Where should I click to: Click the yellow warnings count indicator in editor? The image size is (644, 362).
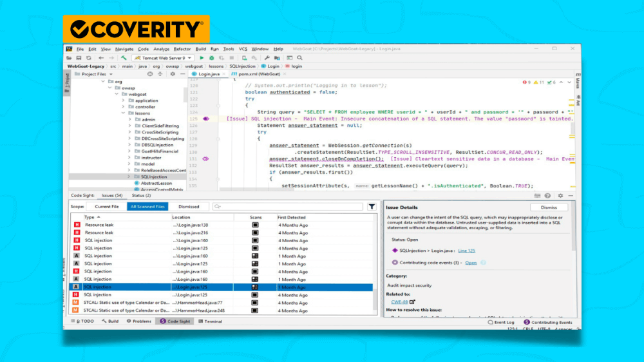539,82
